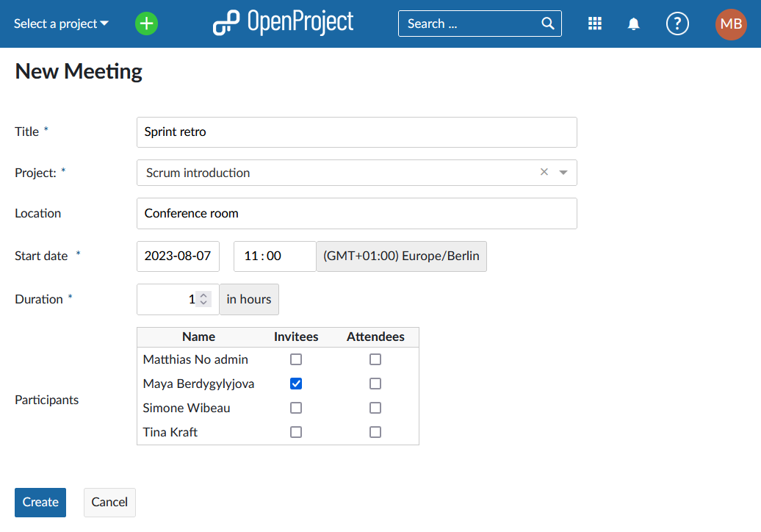Viewport: 761px width, 532px height.
Task: Tick Invitees checkbox for Simone Wibeau
Action: [296, 408]
